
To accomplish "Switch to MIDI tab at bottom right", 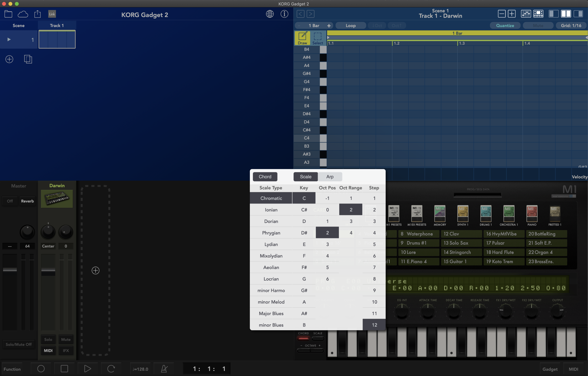I will point(573,369).
